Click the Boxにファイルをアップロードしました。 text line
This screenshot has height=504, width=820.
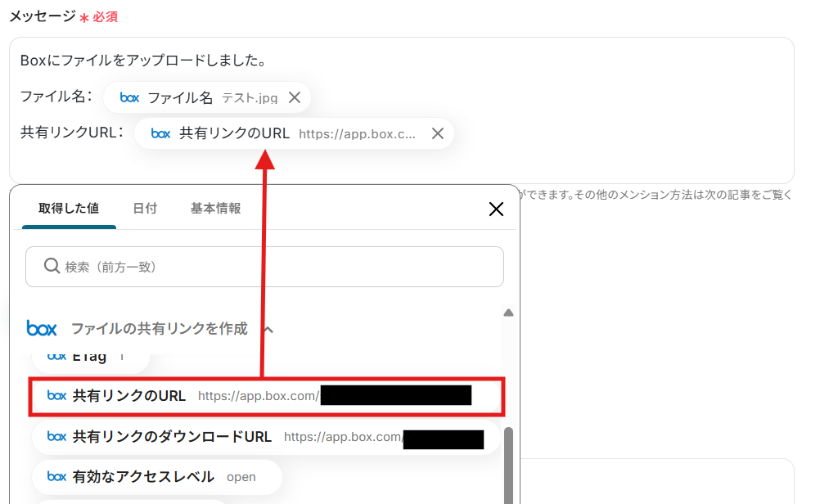click(144, 61)
